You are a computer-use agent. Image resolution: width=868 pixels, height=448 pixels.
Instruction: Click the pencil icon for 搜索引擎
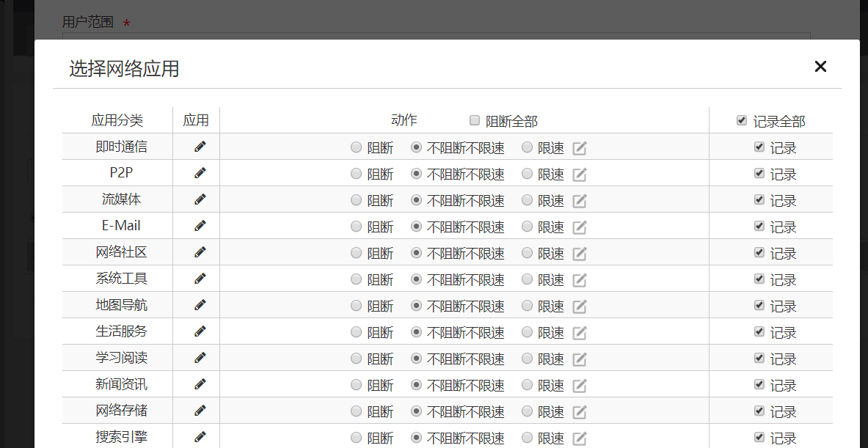pyautogui.click(x=200, y=437)
